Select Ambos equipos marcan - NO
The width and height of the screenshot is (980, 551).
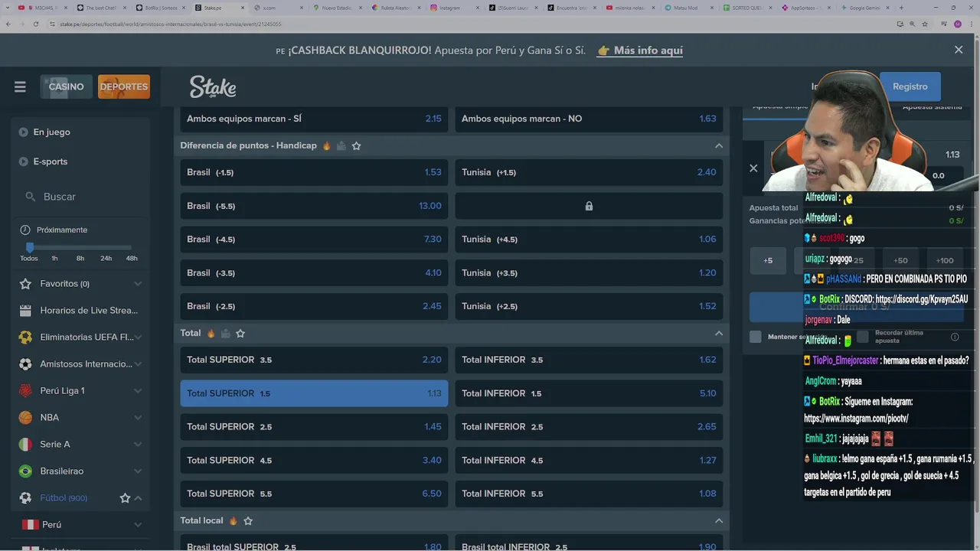[589, 119]
